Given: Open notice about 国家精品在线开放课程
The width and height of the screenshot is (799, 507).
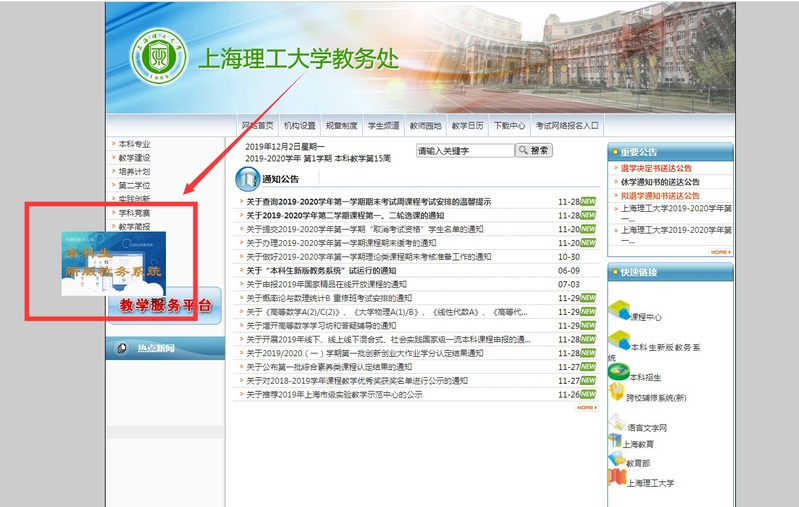Looking at the screenshot, I should (326, 284).
